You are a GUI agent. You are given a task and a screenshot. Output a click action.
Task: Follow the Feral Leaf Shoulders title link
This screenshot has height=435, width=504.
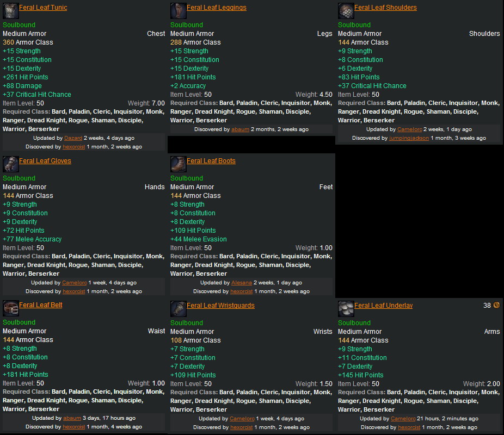pos(385,8)
